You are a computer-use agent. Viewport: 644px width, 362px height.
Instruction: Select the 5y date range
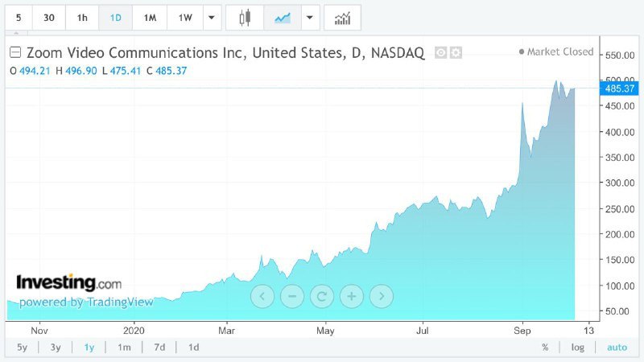(x=23, y=348)
